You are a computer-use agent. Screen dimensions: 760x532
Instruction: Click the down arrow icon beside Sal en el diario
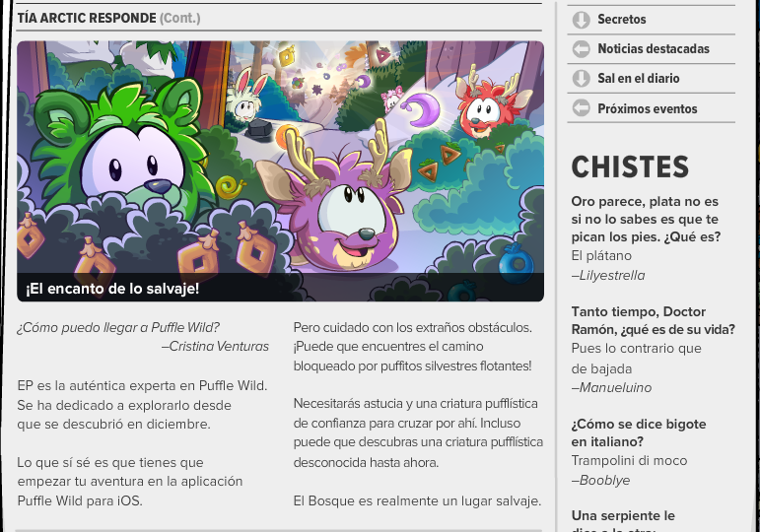click(x=581, y=79)
